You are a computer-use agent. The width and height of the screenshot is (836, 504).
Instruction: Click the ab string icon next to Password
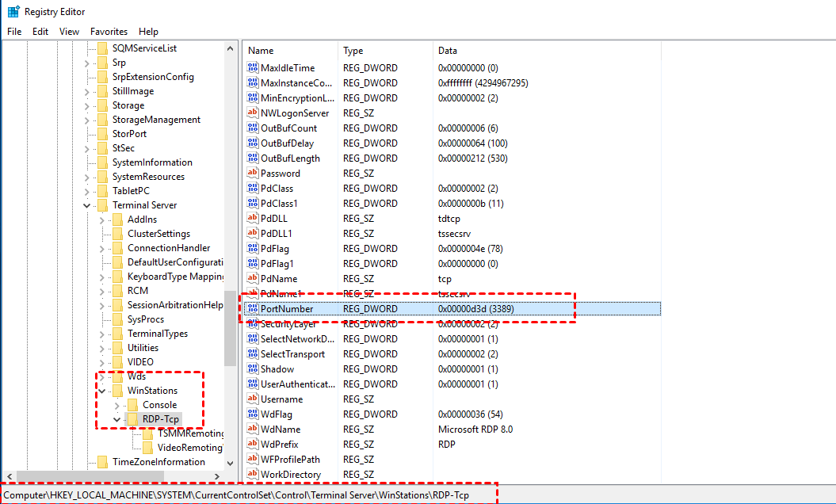coord(250,173)
